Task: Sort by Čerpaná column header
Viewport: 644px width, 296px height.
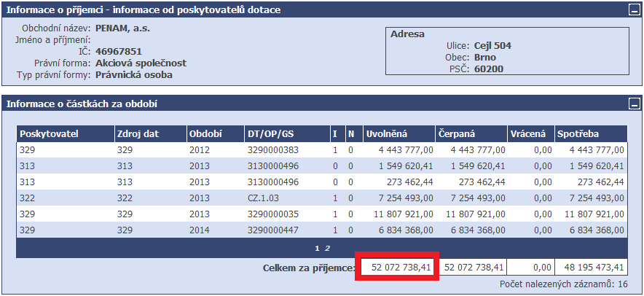Action: pos(457,134)
